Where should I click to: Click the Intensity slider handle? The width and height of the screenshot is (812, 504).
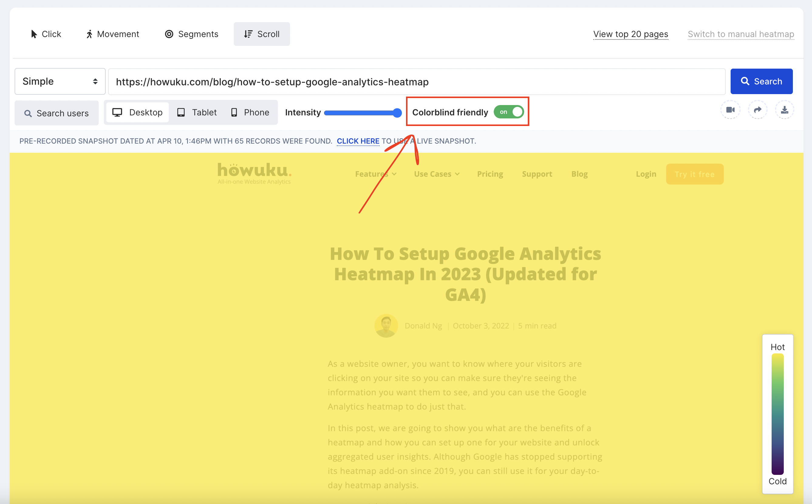tap(397, 113)
